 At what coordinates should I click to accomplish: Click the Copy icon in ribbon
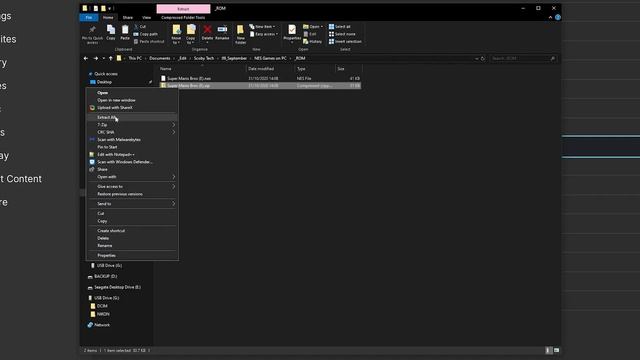(x=111, y=29)
